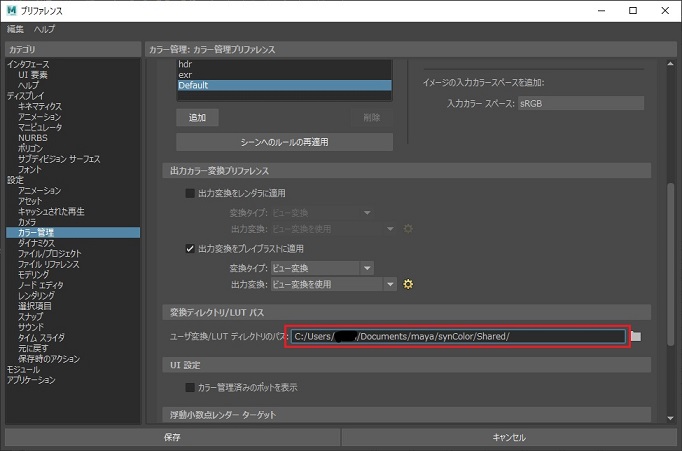Uncheck 出力変換をプレイブラストに適用 checkbox

coord(190,249)
